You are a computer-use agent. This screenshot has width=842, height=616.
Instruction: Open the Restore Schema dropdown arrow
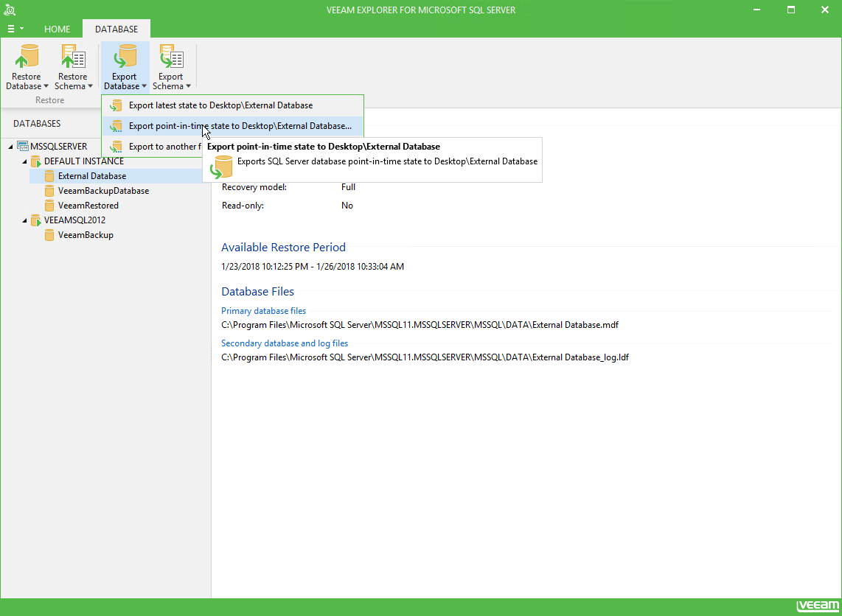pyautogui.click(x=90, y=86)
